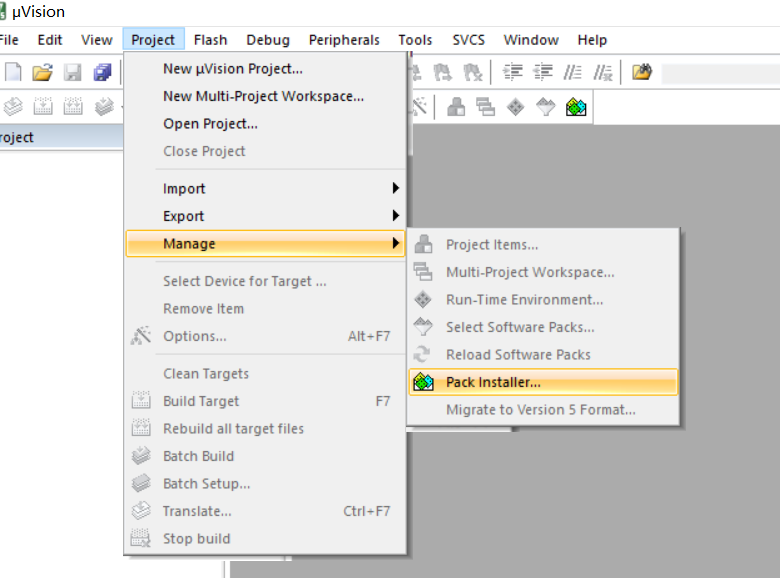
Task: Click Remove Item menu entry
Action: pos(265,308)
